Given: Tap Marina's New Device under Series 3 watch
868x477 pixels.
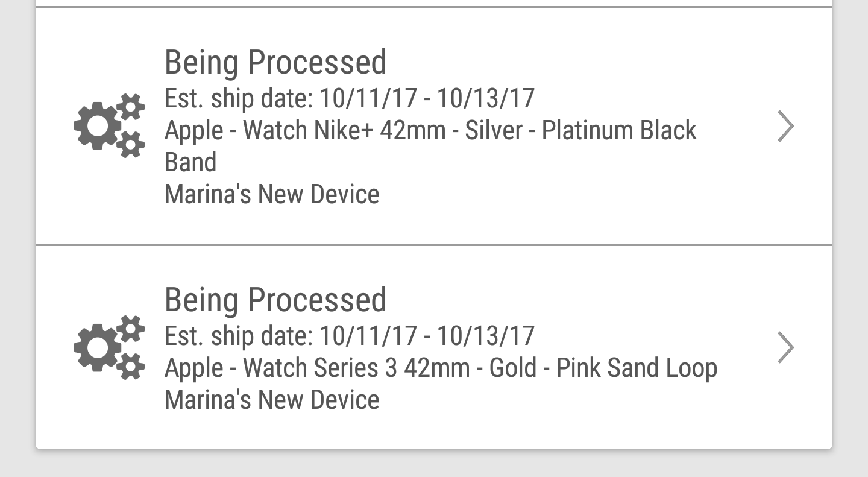Looking at the screenshot, I should tap(272, 400).
